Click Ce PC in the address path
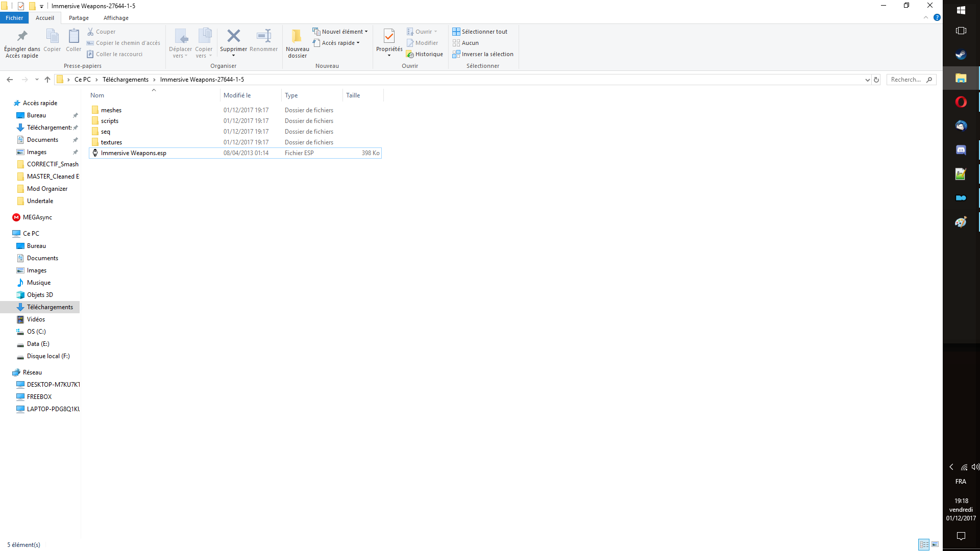 [82, 80]
